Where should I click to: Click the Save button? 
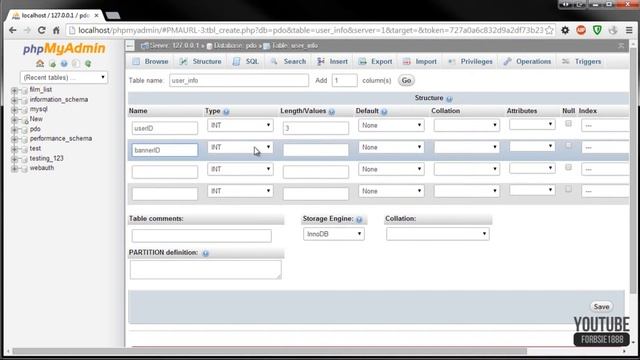coord(601,307)
